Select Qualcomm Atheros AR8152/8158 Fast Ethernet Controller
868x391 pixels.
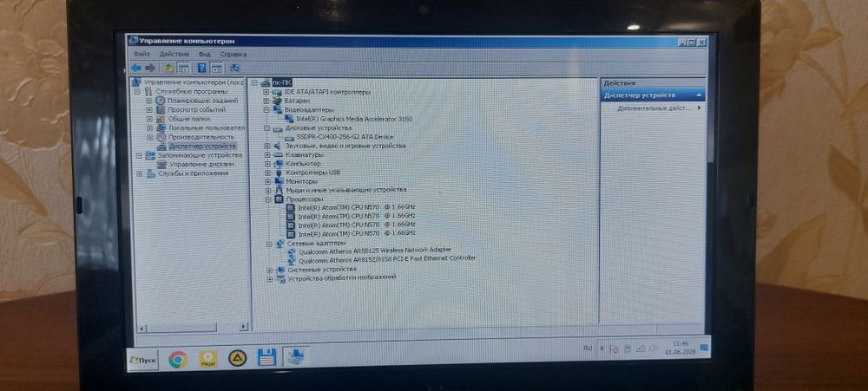[387, 258]
